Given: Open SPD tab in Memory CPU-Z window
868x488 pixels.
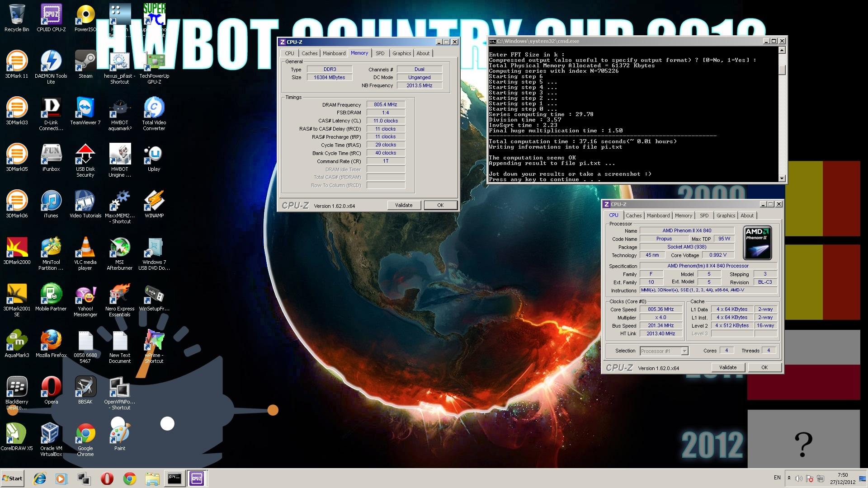Looking at the screenshot, I should click(x=380, y=53).
